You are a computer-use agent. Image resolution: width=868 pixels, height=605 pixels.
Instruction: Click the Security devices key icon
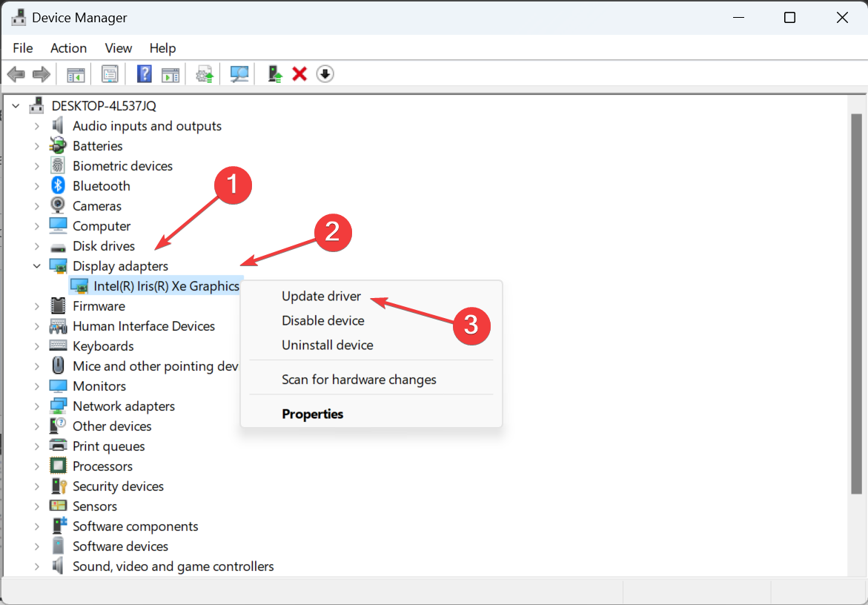[x=58, y=486]
